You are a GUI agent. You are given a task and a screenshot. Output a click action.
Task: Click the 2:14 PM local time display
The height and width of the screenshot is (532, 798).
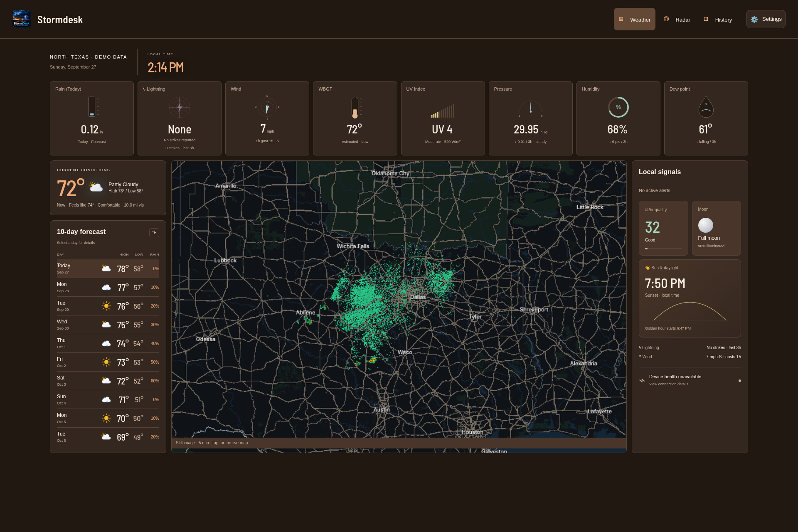165,68
